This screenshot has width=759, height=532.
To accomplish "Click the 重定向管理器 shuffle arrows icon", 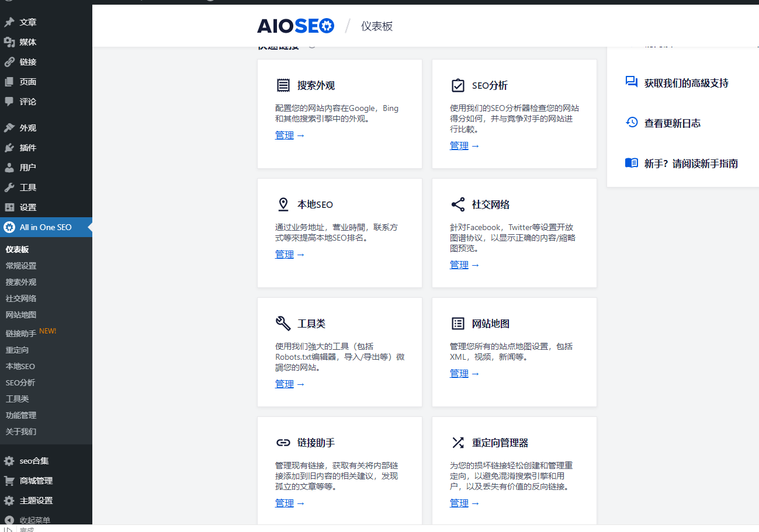I will (x=458, y=443).
